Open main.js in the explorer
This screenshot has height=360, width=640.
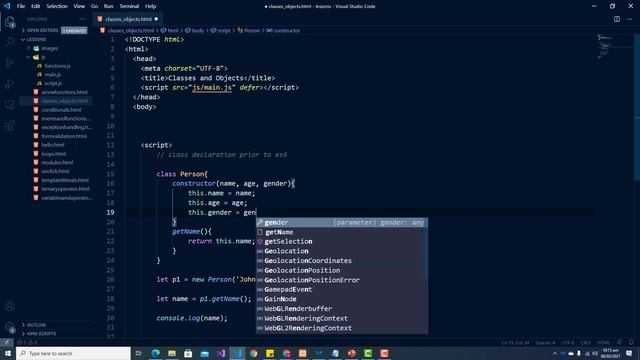(53, 75)
